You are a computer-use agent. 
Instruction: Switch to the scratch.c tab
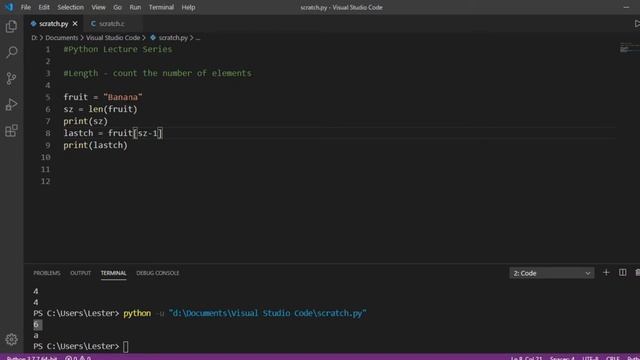point(112,24)
